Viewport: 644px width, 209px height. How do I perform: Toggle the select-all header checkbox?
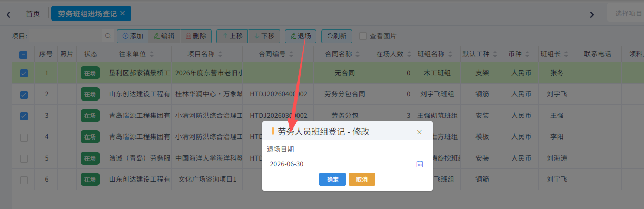click(24, 54)
